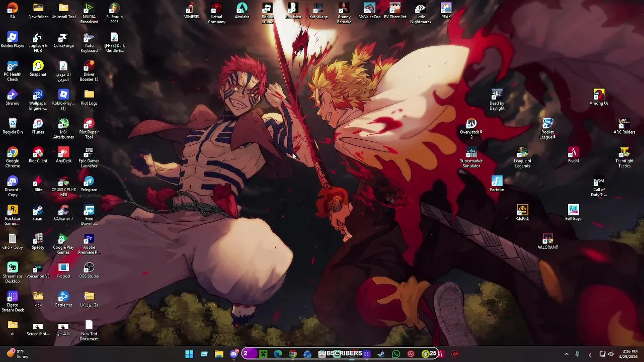The image size is (644, 362).
Task: Open NVIDIA Broadcast desktop icon
Action: pos(89,13)
